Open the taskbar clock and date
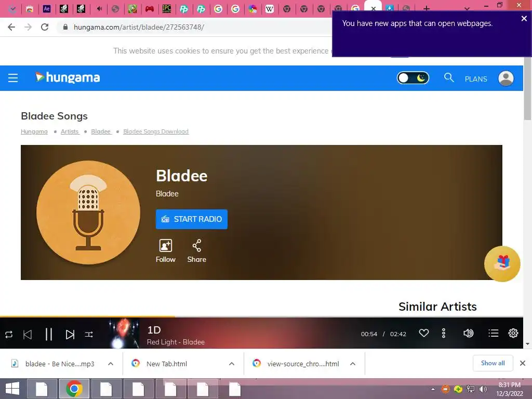Screen dimensions: 532x399 [510, 389]
